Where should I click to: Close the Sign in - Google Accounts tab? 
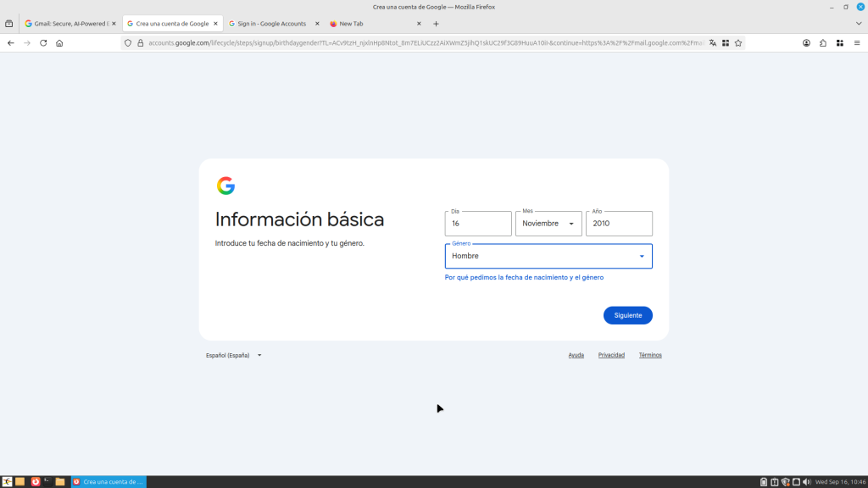tap(317, 24)
